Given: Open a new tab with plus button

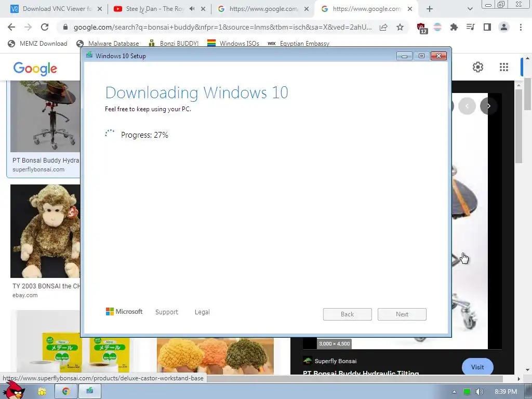Looking at the screenshot, I should [x=430, y=9].
